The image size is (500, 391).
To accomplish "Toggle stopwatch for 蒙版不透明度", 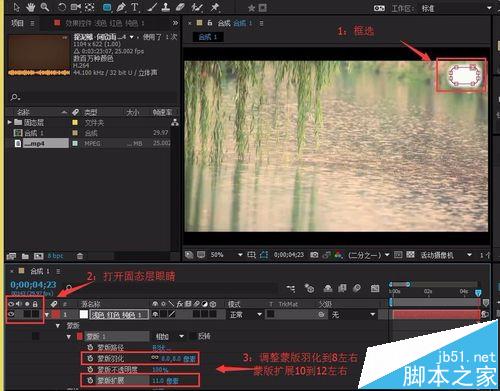I will coord(90,369).
